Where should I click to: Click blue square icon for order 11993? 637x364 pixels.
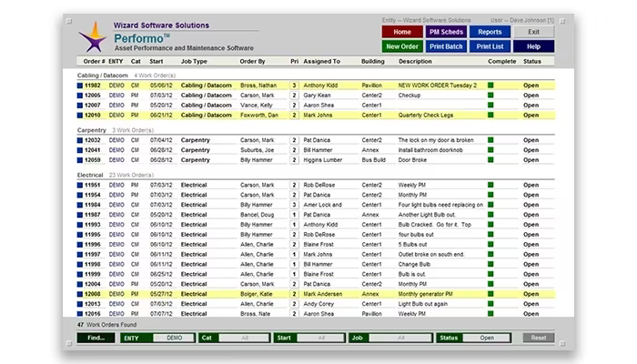[80, 225]
